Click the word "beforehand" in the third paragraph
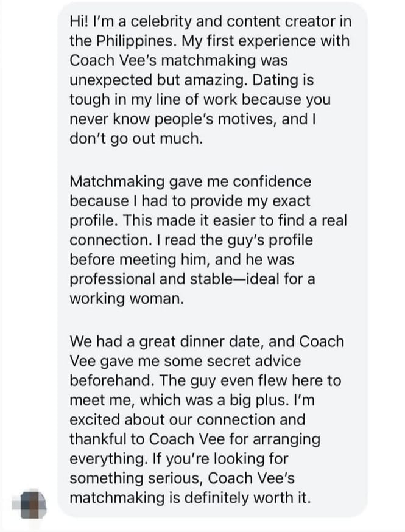This screenshot has height=532, width=405. (111, 380)
